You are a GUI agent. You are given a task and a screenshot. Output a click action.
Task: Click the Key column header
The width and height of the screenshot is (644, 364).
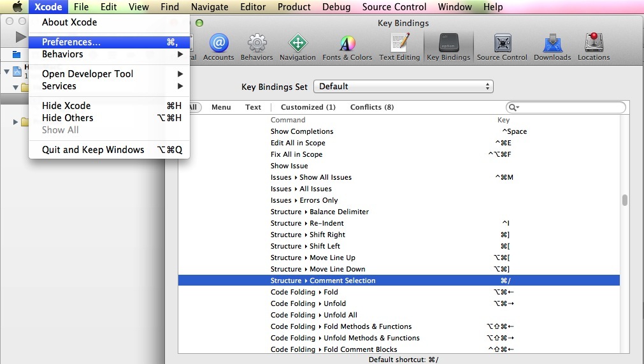[x=503, y=120]
